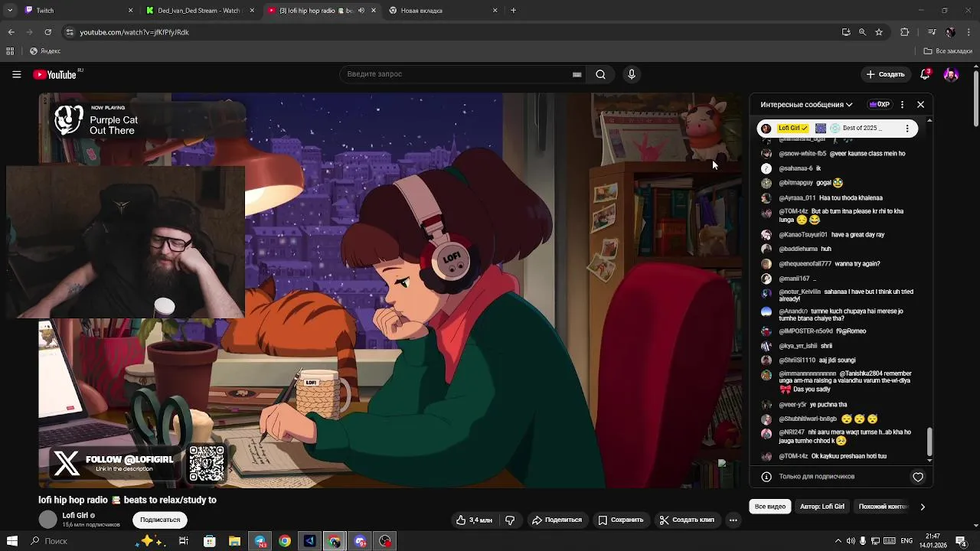
Task: Click the Создать клип button
Action: pos(687,520)
